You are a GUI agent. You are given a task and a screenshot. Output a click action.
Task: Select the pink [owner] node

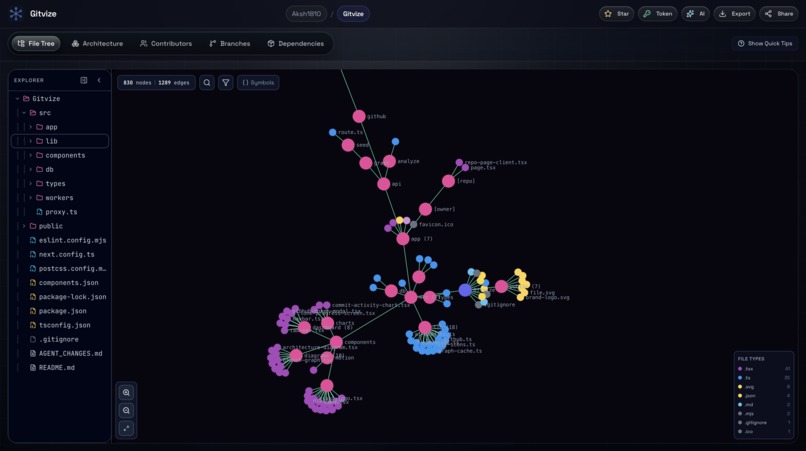pyautogui.click(x=425, y=209)
